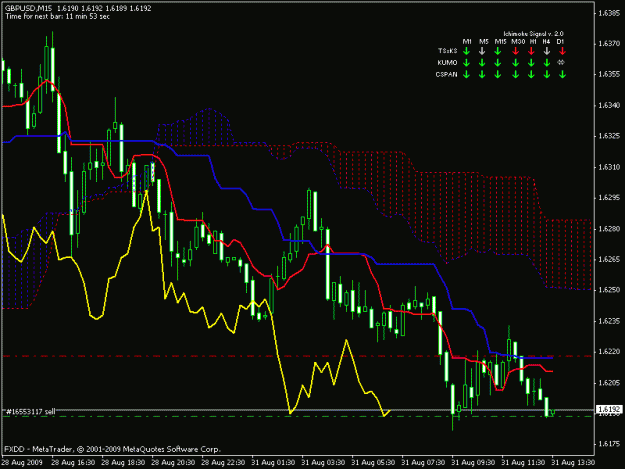Screen dimensions: 625x469
Task: Click the 1.6205 price axis label
Action: coord(609,383)
